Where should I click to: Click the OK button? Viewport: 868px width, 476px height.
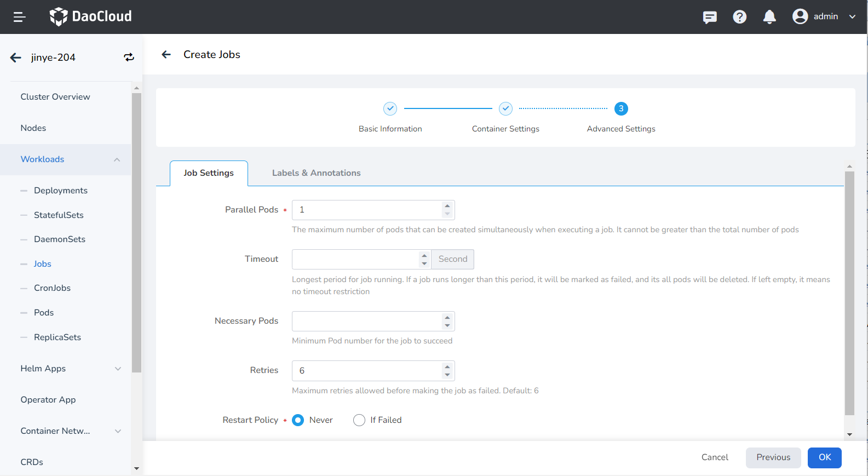click(824, 457)
